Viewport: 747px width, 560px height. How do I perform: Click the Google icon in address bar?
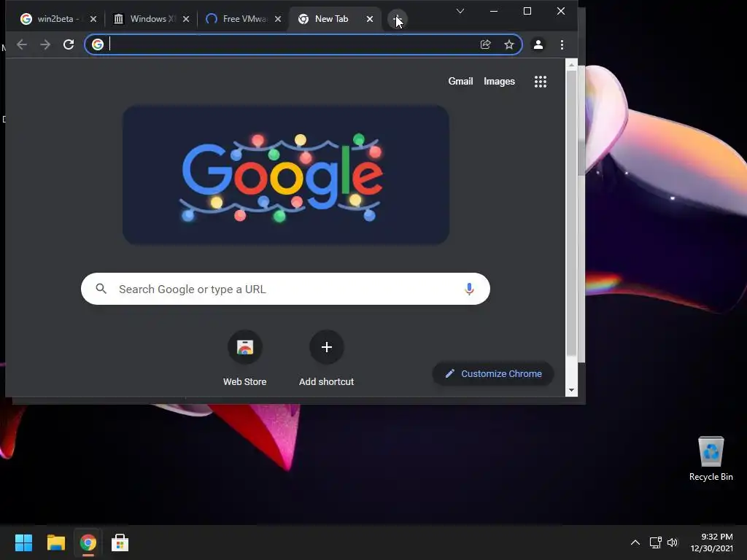coord(98,44)
